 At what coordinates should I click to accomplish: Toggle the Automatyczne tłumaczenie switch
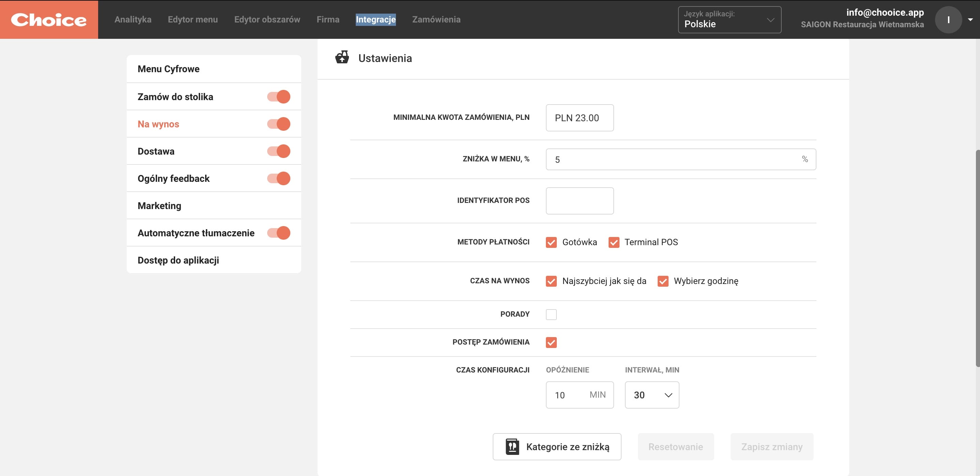278,233
